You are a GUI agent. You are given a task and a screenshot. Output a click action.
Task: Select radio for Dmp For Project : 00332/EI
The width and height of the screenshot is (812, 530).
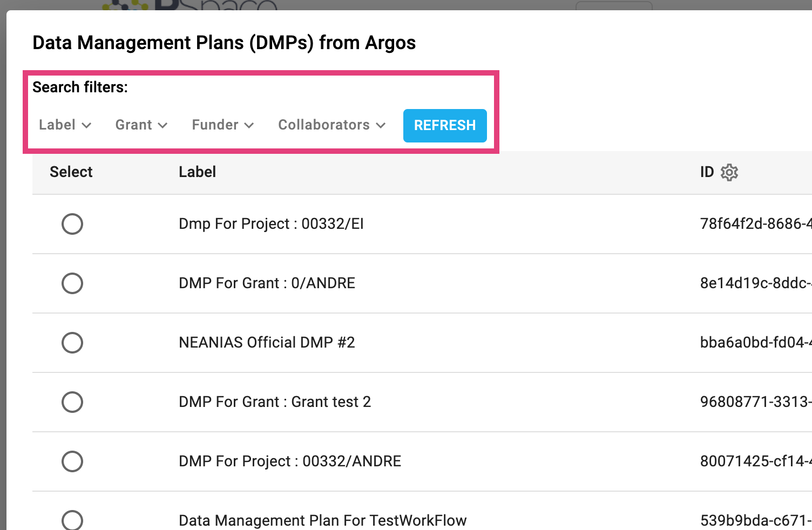coord(72,224)
